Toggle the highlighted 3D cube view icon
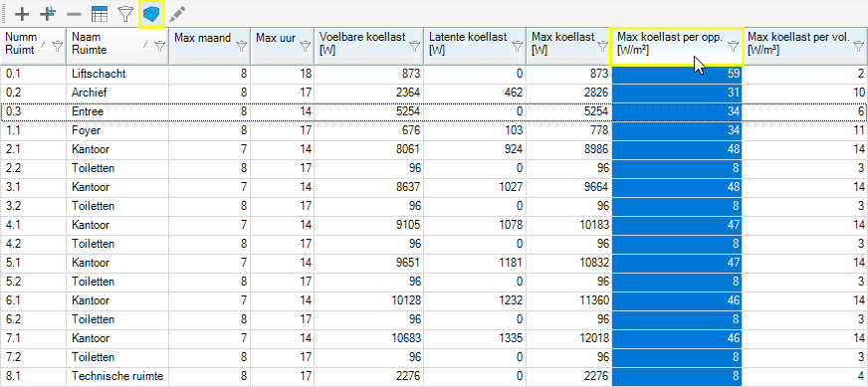868x387 pixels. tap(151, 14)
